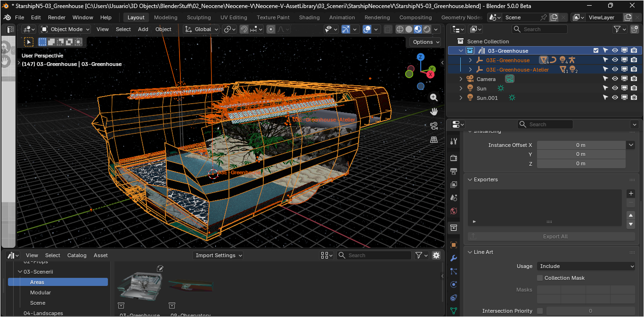The image size is (644, 317).
Task: Click the Blender logo menu icon
Action: (x=7, y=17)
